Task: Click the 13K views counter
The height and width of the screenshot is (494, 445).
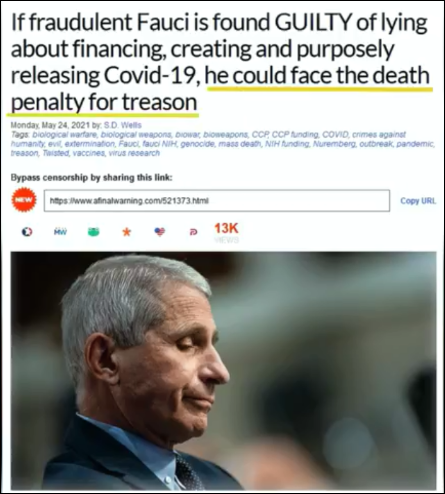Action: point(226,233)
